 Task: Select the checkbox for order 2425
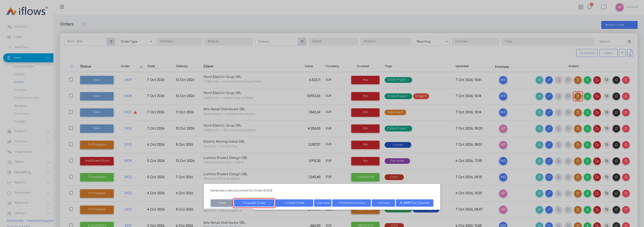coord(71,144)
